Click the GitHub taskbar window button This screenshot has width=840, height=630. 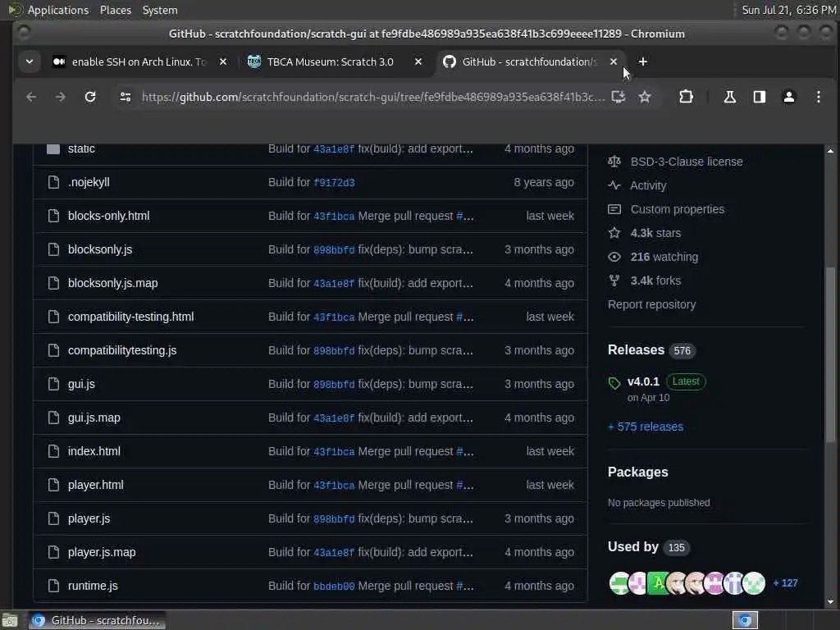click(97, 620)
